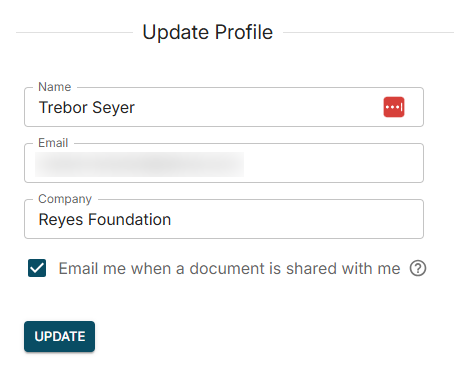Image resolution: width=454 pixels, height=377 pixels.
Task: Click the "Name" field label
Action: coord(55,87)
